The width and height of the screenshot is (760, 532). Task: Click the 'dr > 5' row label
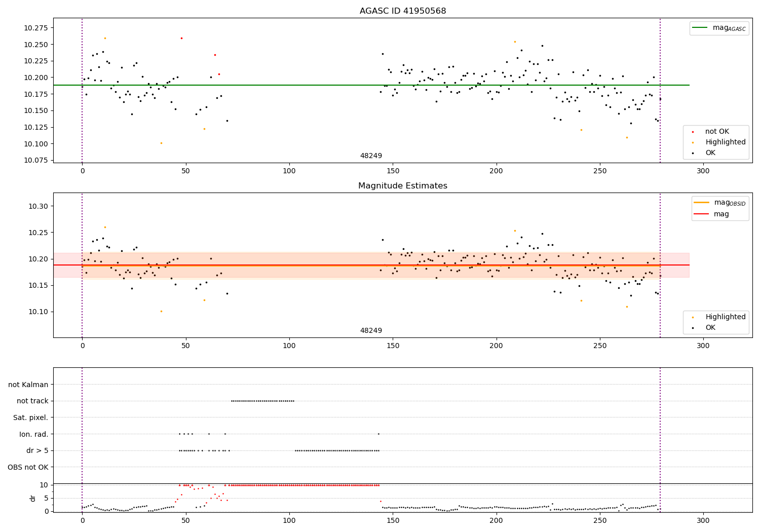click(37, 450)
